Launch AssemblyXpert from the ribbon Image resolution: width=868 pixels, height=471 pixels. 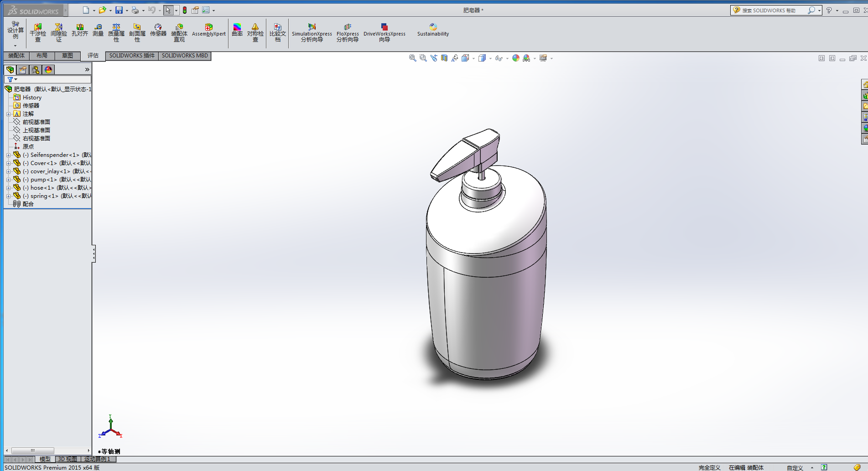click(208, 30)
